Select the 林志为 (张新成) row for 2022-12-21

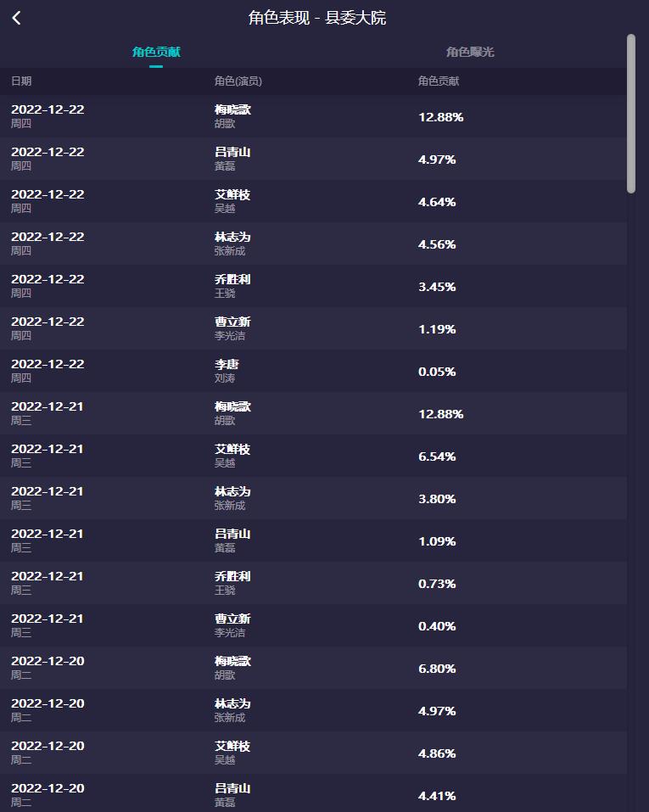tap(324, 499)
